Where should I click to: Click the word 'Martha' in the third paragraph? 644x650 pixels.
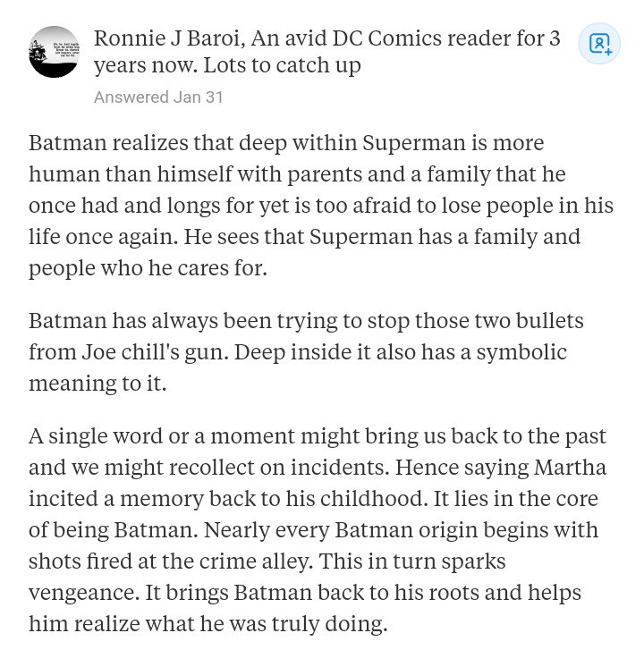(x=570, y=468)
